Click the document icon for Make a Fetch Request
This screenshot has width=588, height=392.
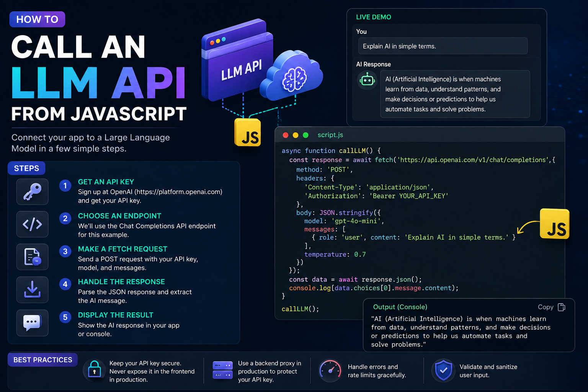(x=32, y=257)
